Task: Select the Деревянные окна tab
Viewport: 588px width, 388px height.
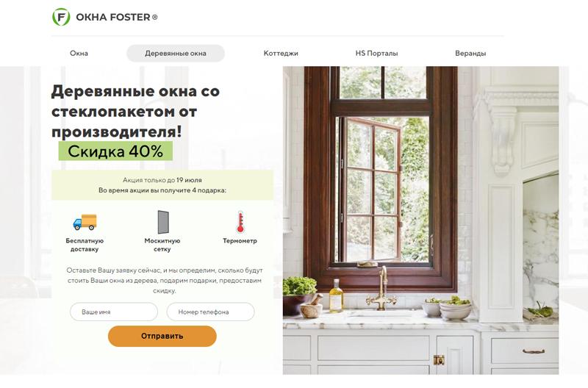Action: [x=176, y=53]
